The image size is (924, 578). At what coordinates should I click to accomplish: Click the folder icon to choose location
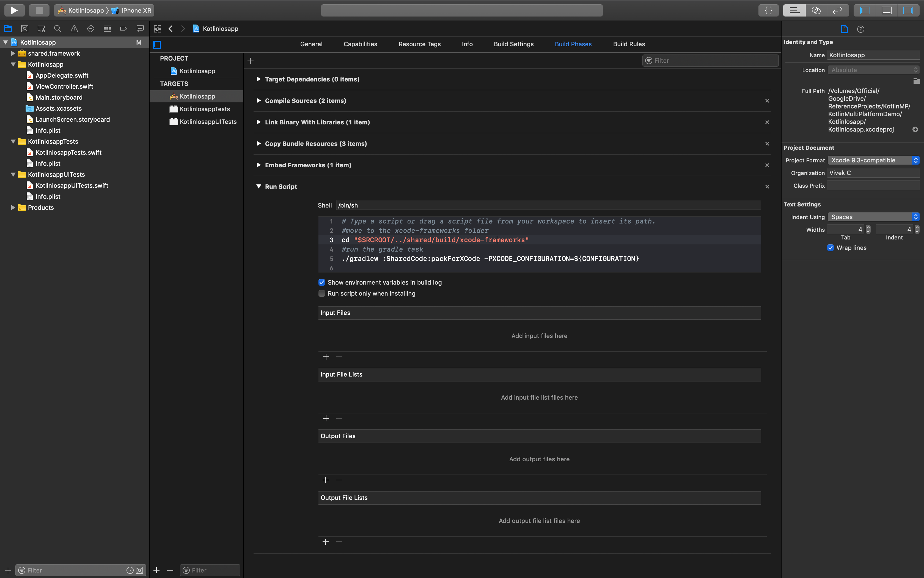pyautogui.click(x=916, y=81)
